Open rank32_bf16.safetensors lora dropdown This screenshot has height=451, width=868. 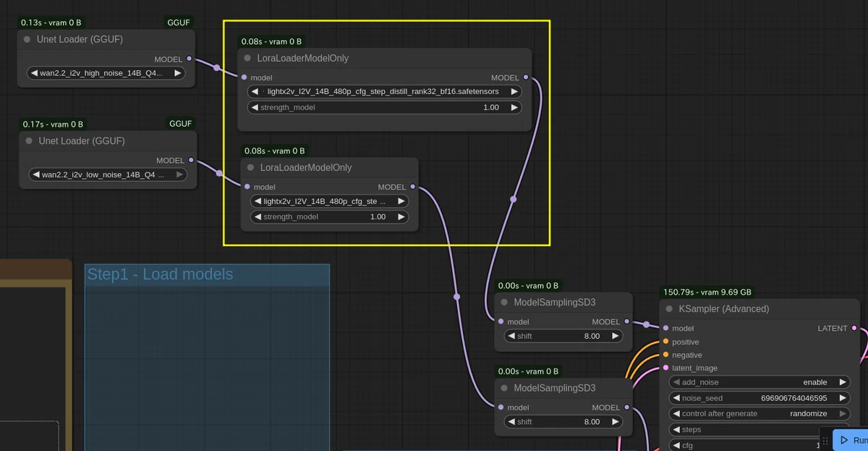coord(384,91)
